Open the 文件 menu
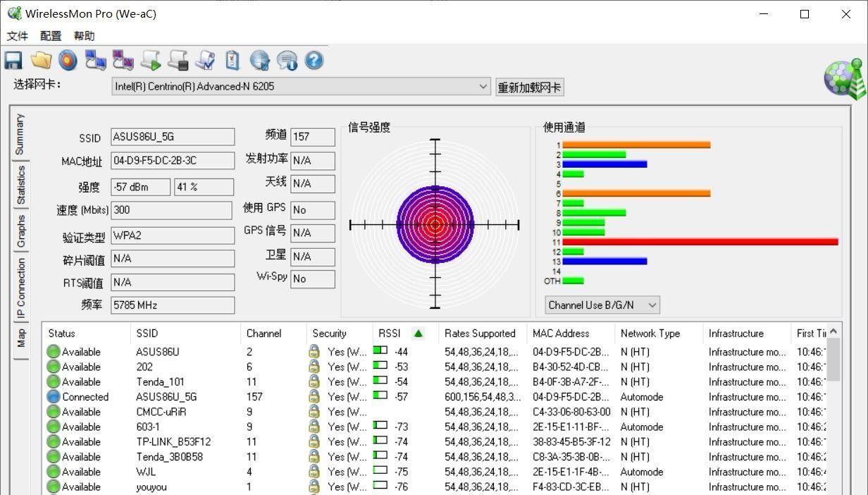 tap(18, 36)
